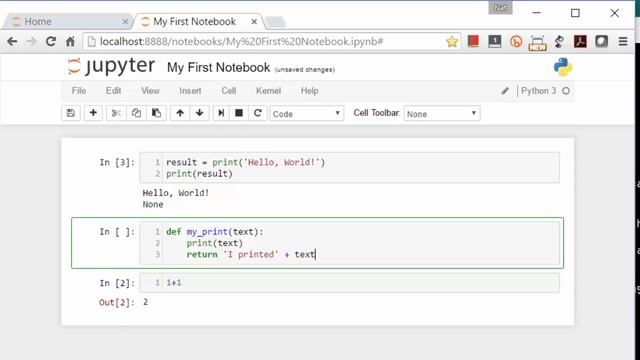Click inside the def my_print cell
The image size is (640, 360).
tap(349, 243)
